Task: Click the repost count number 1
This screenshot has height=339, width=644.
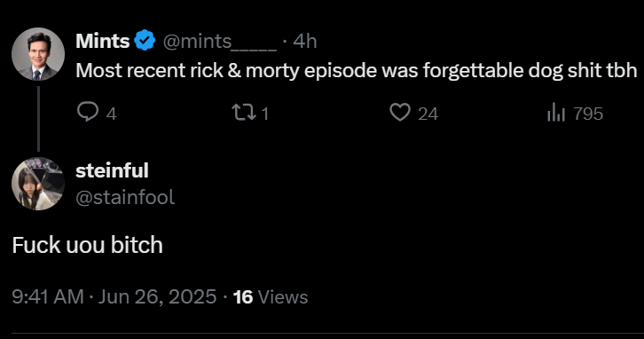Action: [x=265, y=114]
